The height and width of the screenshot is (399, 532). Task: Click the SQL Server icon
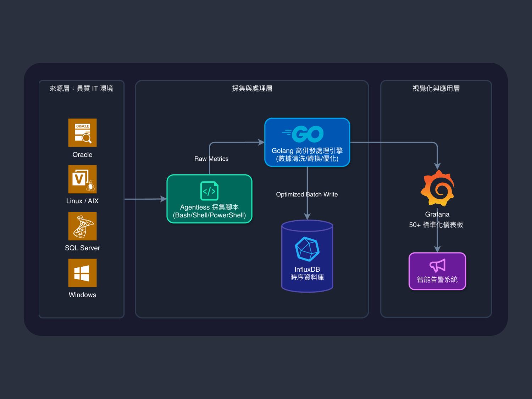[82, 226]
